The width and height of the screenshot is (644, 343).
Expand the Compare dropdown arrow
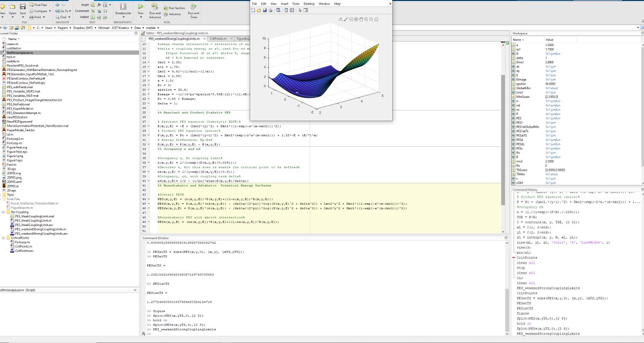50,11
